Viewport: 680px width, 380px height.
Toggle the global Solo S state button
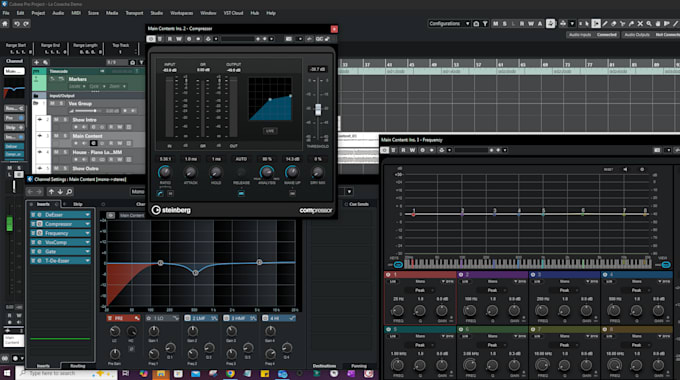coord(504,24)
